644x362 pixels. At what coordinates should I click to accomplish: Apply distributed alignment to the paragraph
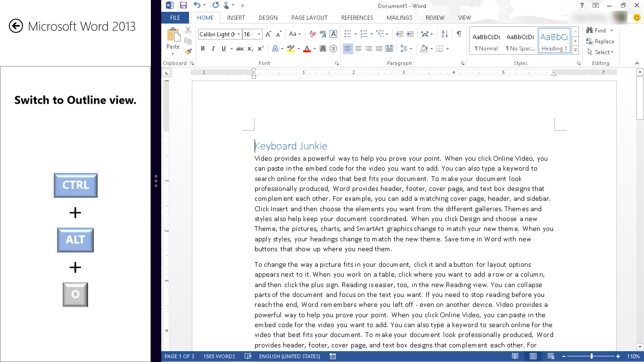[x=389, y=49]
